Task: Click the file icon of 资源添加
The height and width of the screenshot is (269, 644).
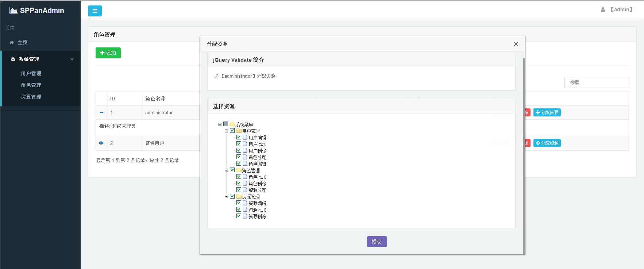Action: click(245, 210)
